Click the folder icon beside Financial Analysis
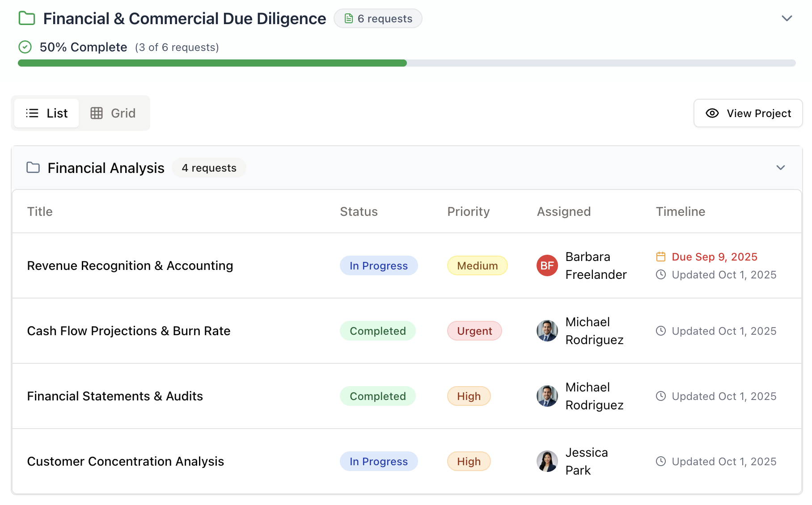 click(33, 168)
